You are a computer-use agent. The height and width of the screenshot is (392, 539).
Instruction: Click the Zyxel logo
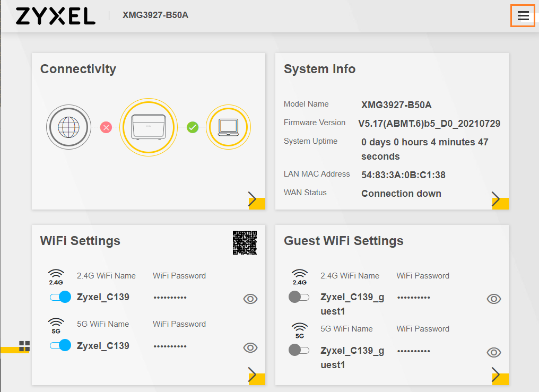[x=55, y=16]
